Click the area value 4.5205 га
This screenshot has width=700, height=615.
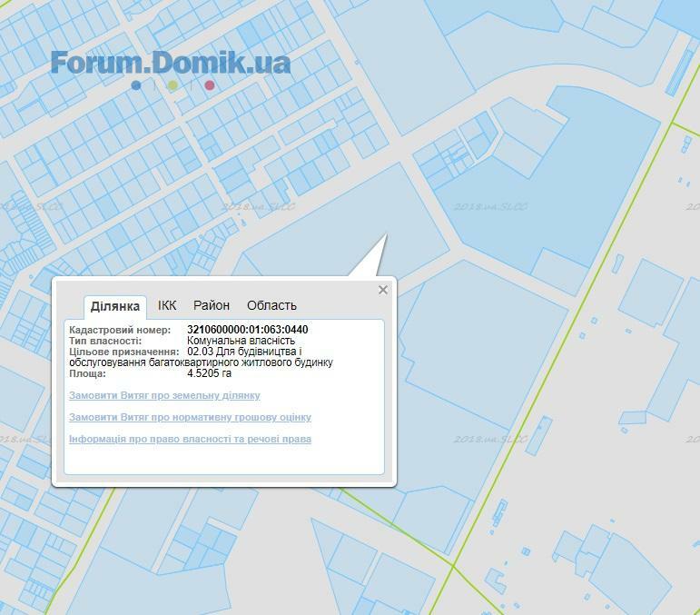click(x=209, y=373)
